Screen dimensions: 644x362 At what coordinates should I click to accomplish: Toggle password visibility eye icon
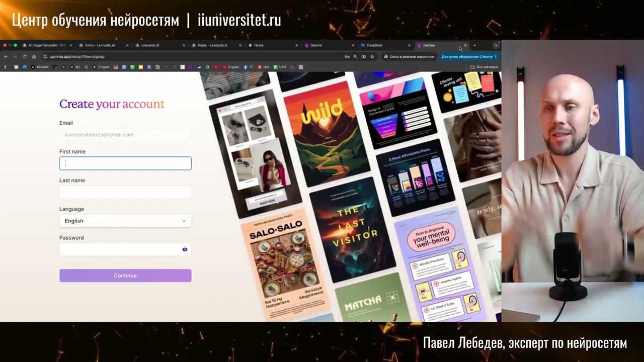coord(185,249)
